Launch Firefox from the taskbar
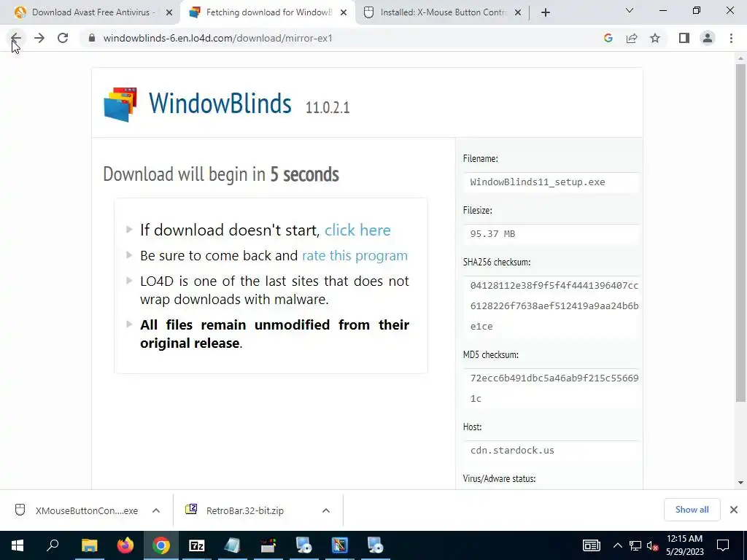Image resolution: width=747 pixels, height=560 pixels. [x=125, y=545]
